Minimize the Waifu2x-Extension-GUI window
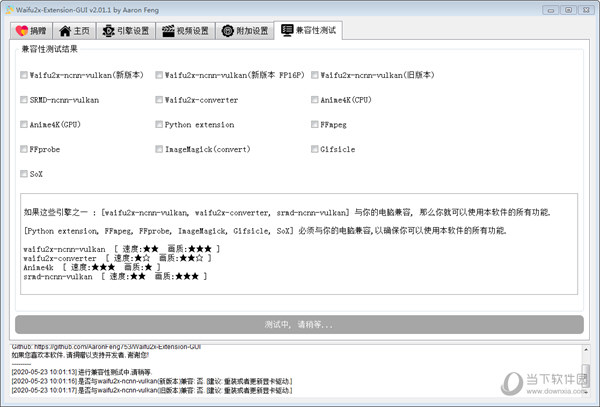This screenshot has height=407, width=600. (x=551, y=10)
